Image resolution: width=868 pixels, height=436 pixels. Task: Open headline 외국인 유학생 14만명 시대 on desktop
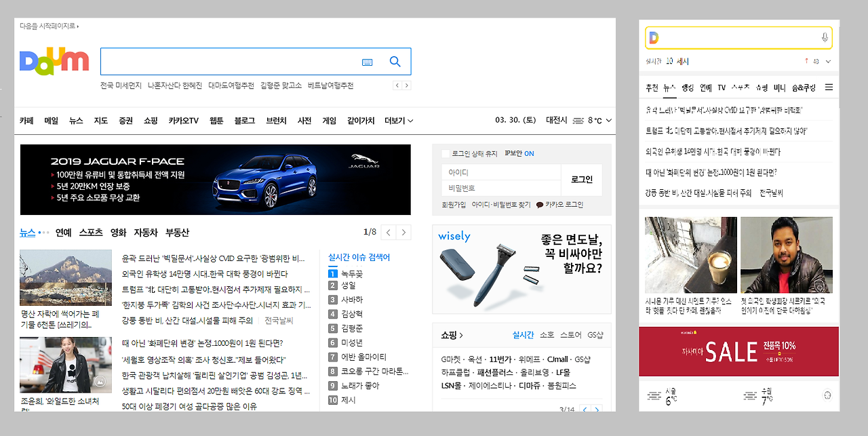pos(205,274)
